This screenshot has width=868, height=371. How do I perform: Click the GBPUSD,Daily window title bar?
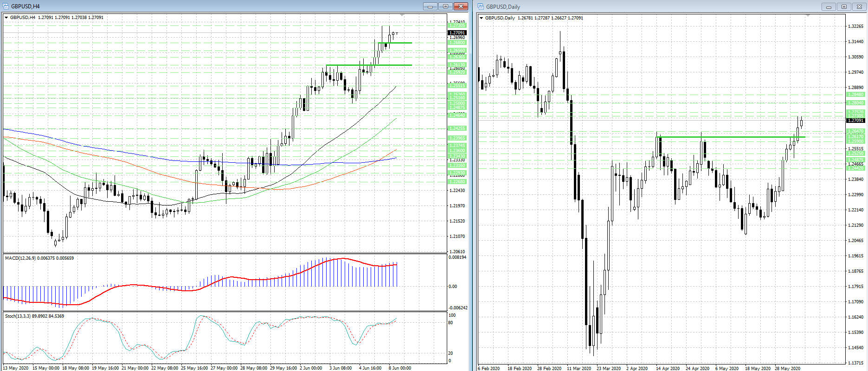[649, 6]
